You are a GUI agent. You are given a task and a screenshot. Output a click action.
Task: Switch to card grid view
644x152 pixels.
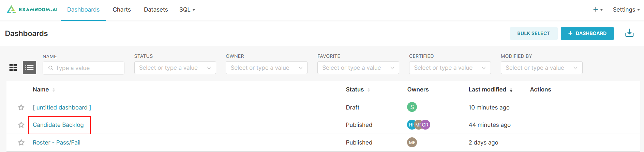(13, 68)
